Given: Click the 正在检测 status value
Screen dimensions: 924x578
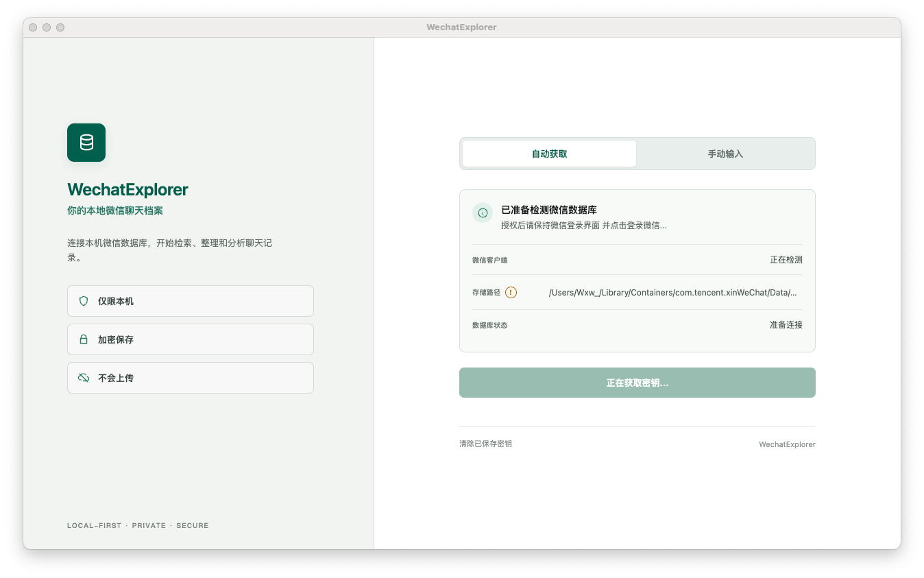Looking at the screenshot, I should [x=786, y=260].
